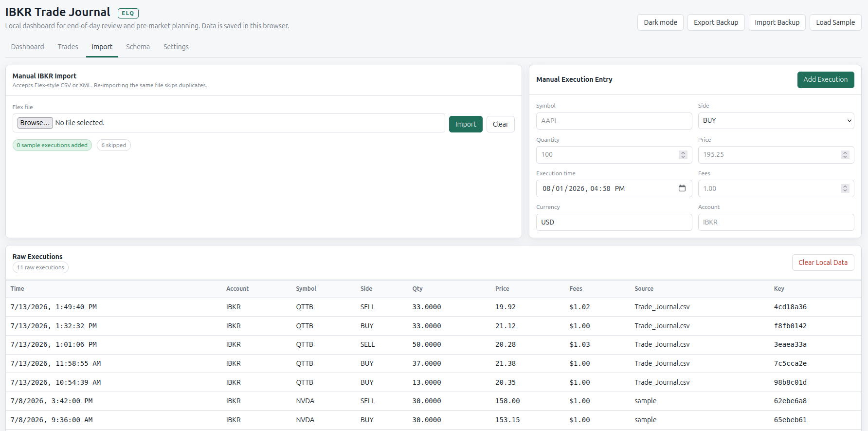The height and width of the screenshot is (431, 868).
Task: Click the Add Execution button
Action: pyautogui.click(x=826, y=79)
